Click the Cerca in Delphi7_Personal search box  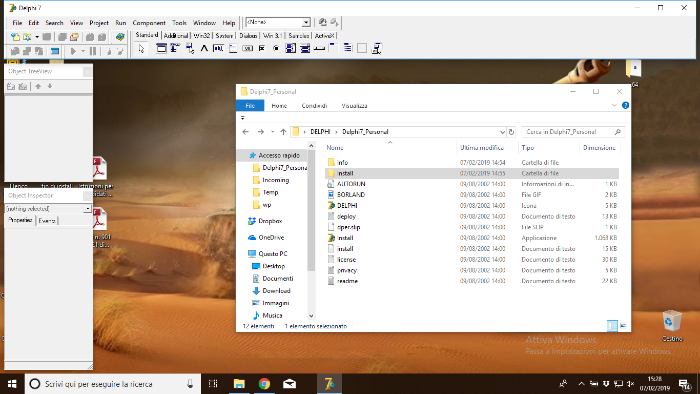coord(573,132)
